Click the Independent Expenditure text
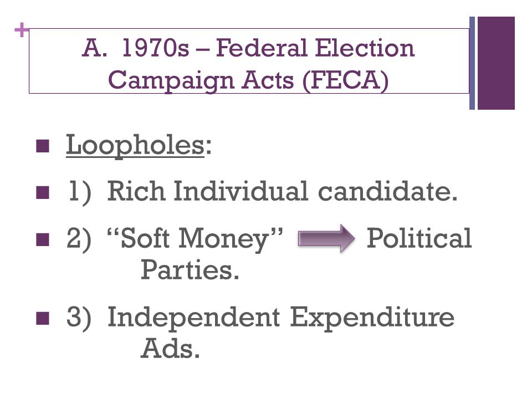Image resolution: width=532 pixels, height=399 pixels. click(x=280, y=318)
